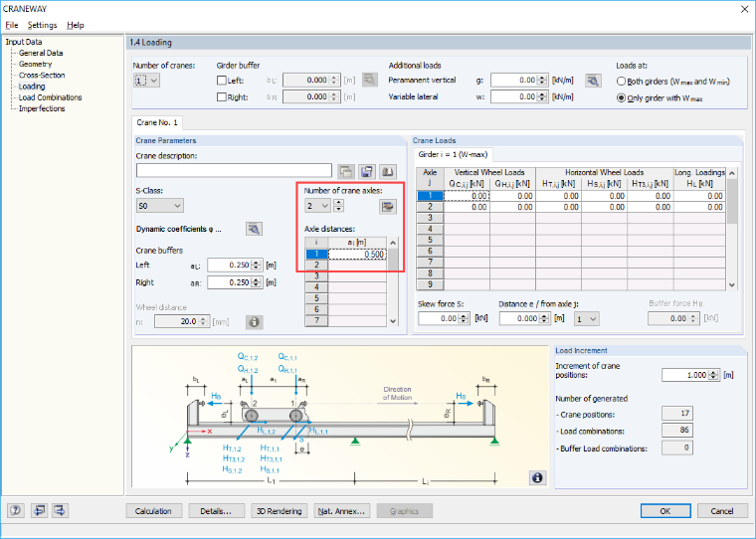
Task: Go to previous input window icon
Action: [x=39, y=510]
